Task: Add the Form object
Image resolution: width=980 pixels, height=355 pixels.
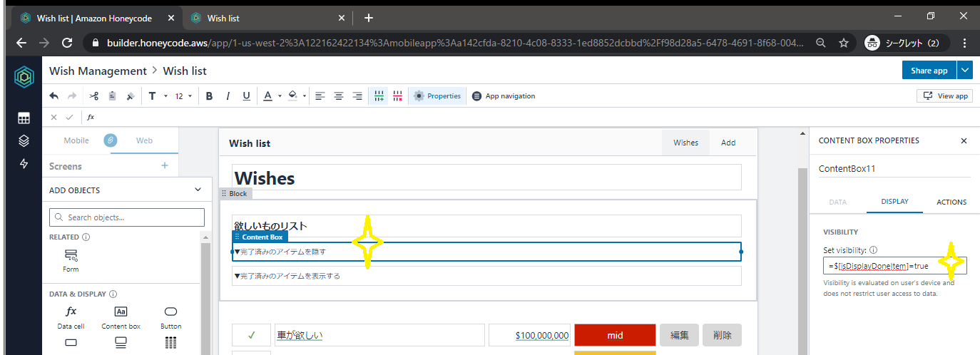Action: (x=71, y=261)
